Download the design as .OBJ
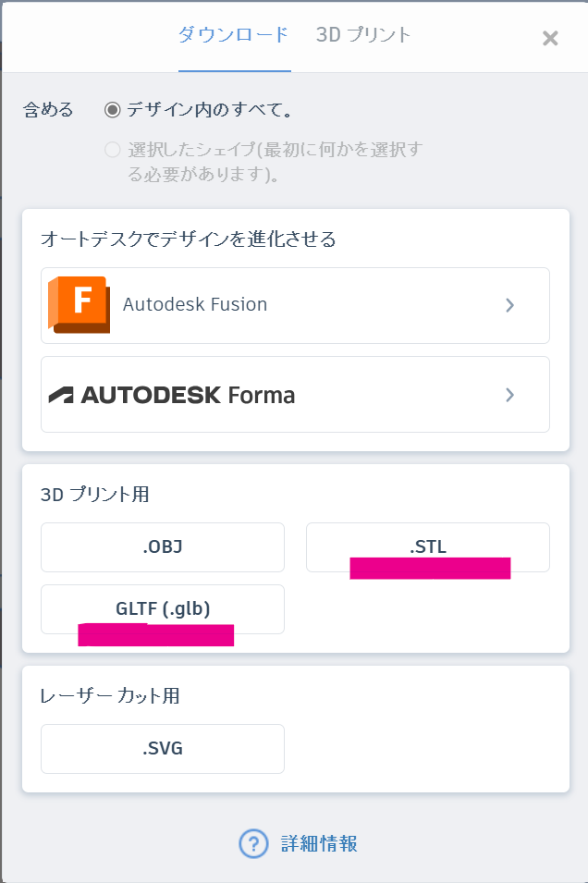The image size is (588, 883). (x=163, y=547)
